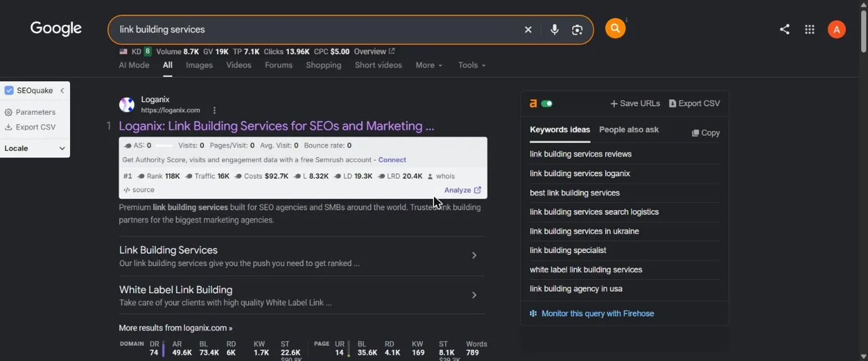Collapse the SEOquake sidebar arrow
868x361 pixels.
click(62, 91)
